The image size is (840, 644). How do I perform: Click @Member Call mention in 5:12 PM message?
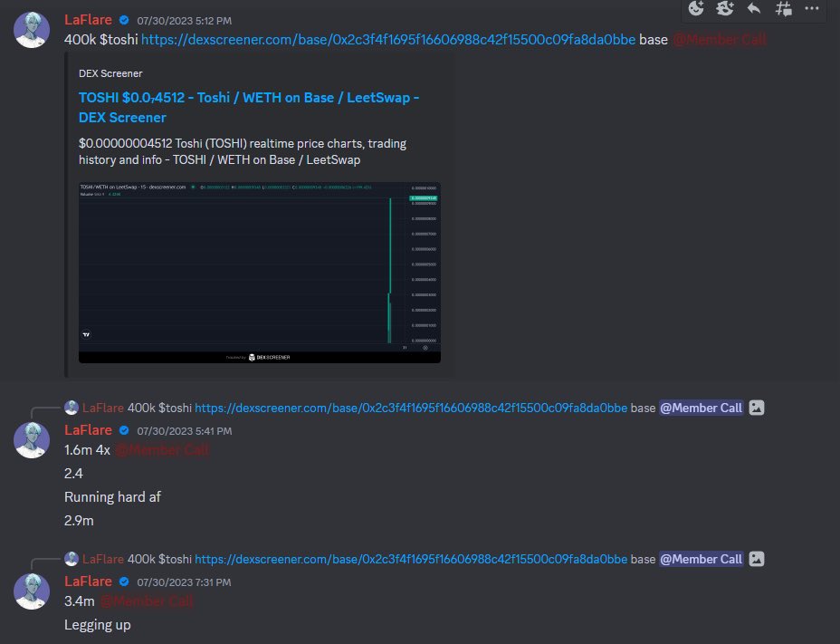tap(720, 40)
